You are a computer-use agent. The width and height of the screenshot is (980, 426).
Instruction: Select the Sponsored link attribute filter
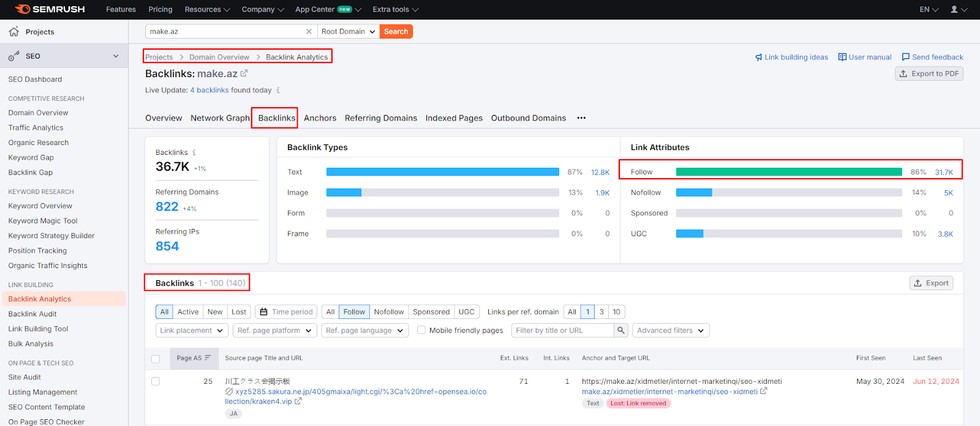(x=431, y=312)
